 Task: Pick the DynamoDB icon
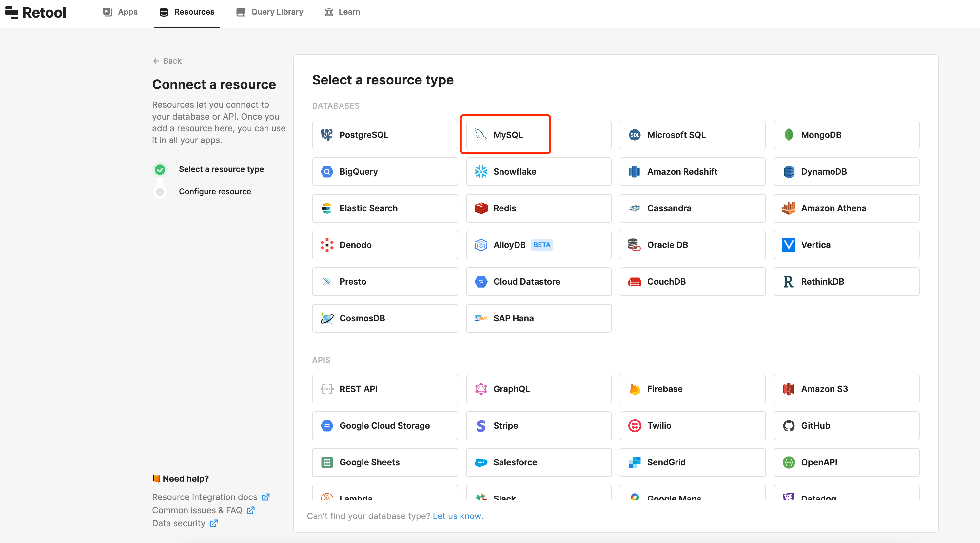click(x=789, y=172)
